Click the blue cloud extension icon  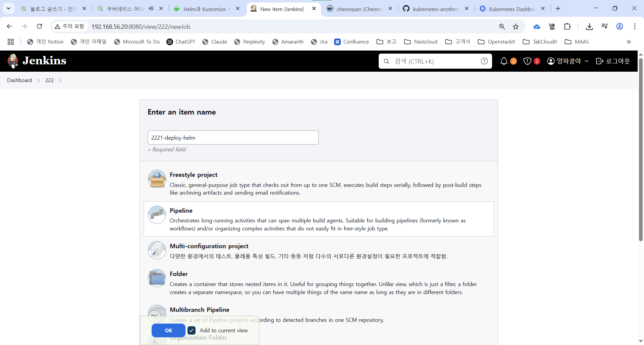click(537, 26)
